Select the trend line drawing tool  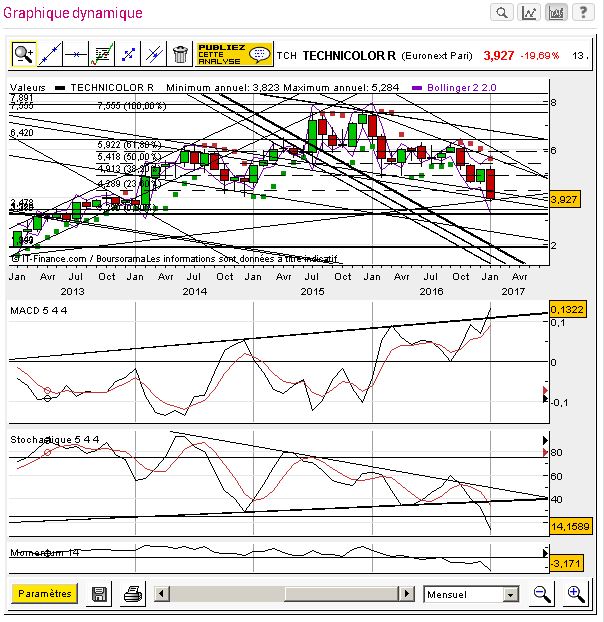point(50,54)
